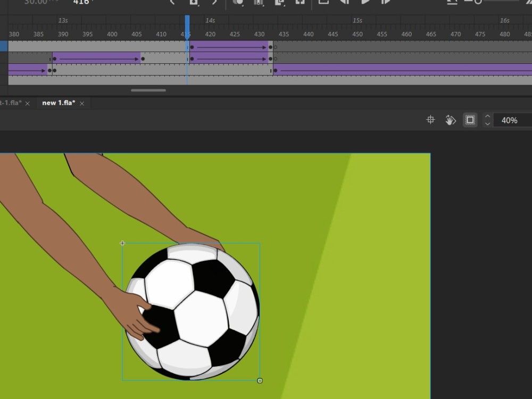Select second layer tween span from 390 to 405
532x399 pixels.
coord(96,57)
